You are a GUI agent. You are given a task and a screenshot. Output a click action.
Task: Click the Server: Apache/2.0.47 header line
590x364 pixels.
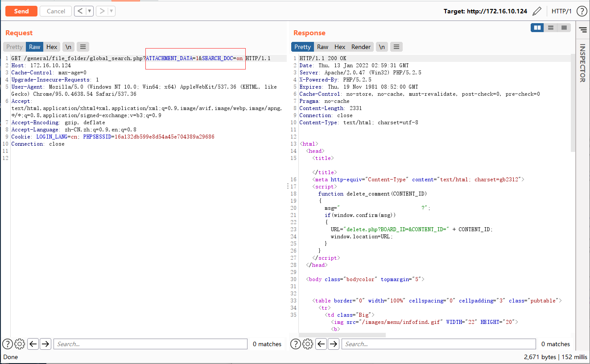click(x=360, y=73)
